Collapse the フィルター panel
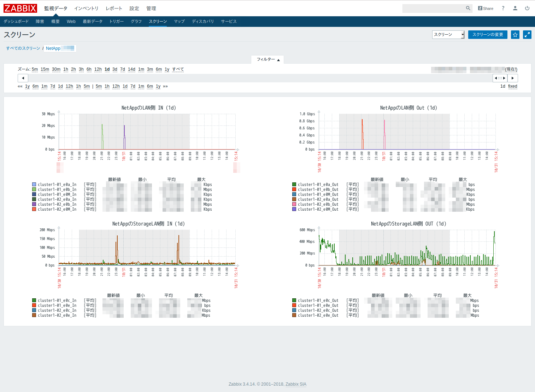Viewport: 535px width, 392px height. point(267,59)
